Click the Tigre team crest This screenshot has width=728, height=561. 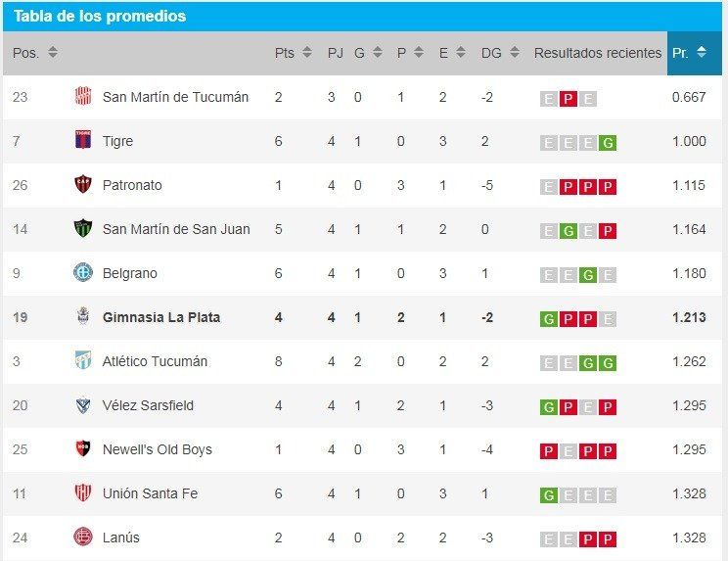click(83, 140)
